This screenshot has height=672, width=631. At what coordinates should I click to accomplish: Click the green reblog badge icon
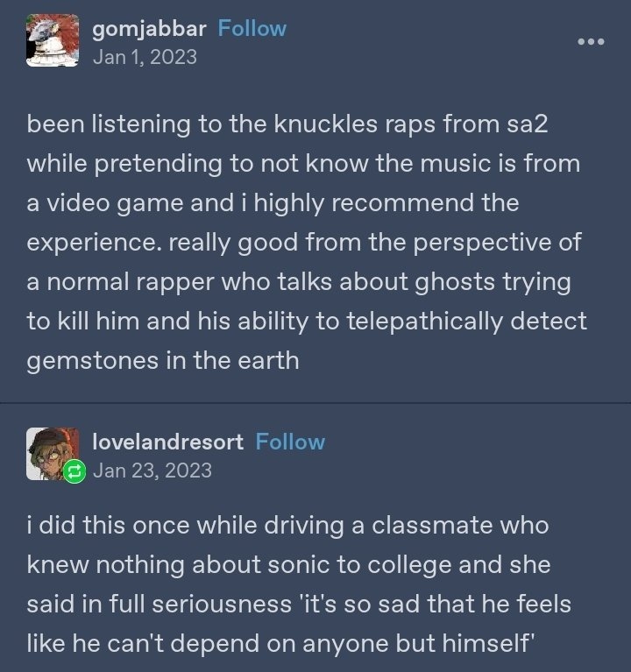74,472
